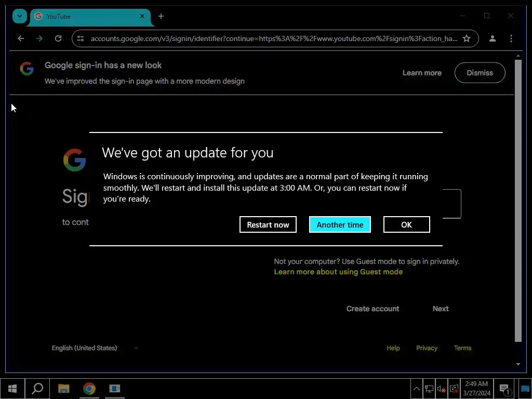The width and height of the screenshot is (532, 399).
Task: Go forward with the green forward arrow
Action: (39, 38)
